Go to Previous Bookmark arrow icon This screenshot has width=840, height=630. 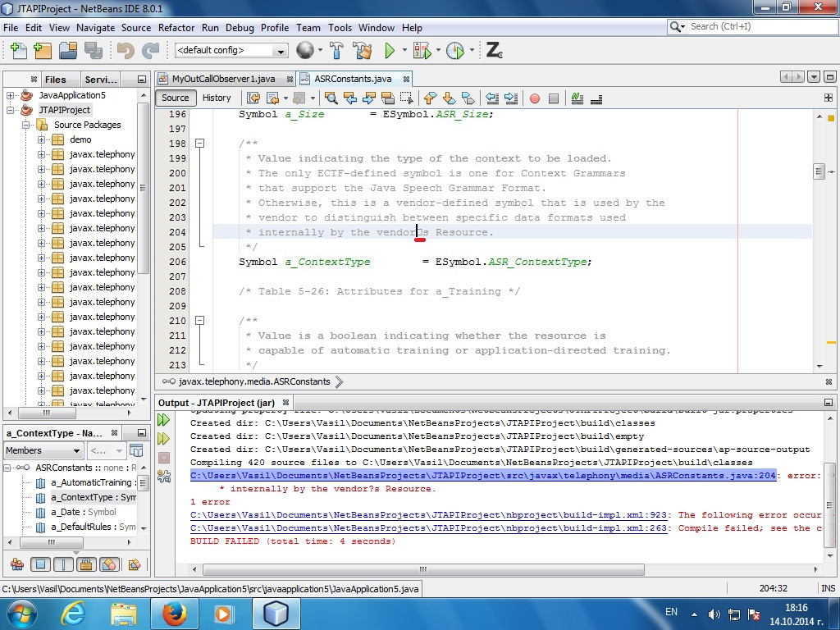(x=430, y=98)
